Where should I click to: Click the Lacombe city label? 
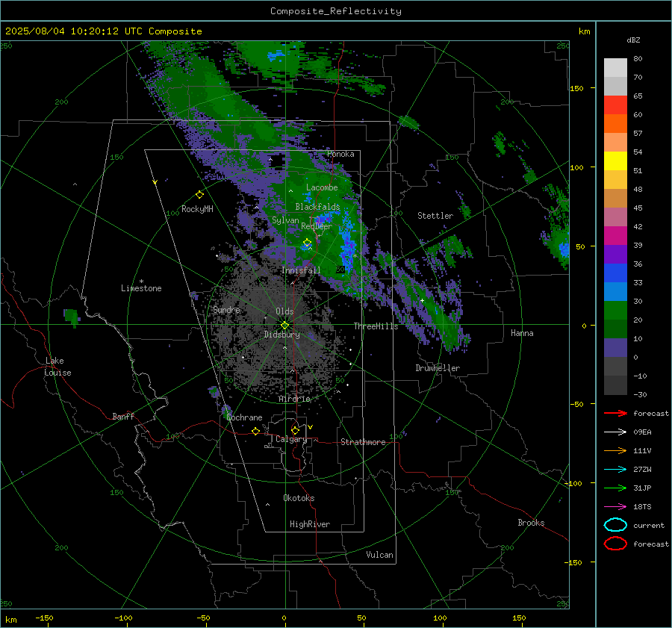322,187
